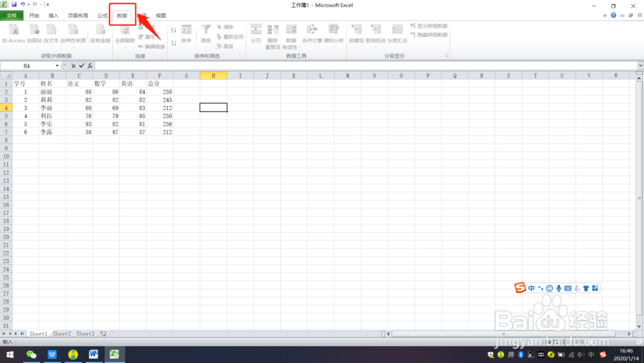Click Properties (属性) in Connections
Viewport: 644px width, 363px height.
tap(147, 37)
